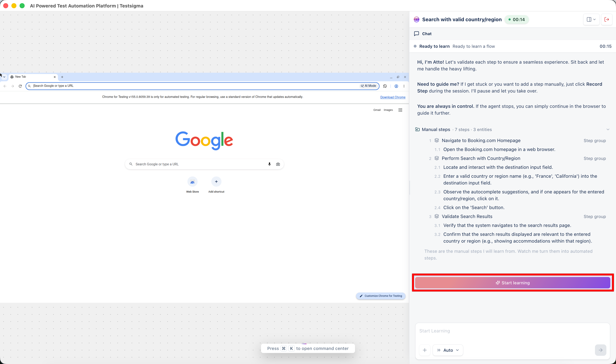Click the search by image camera icon
This screenshot has width=616, height=364.
coord(278,164)
